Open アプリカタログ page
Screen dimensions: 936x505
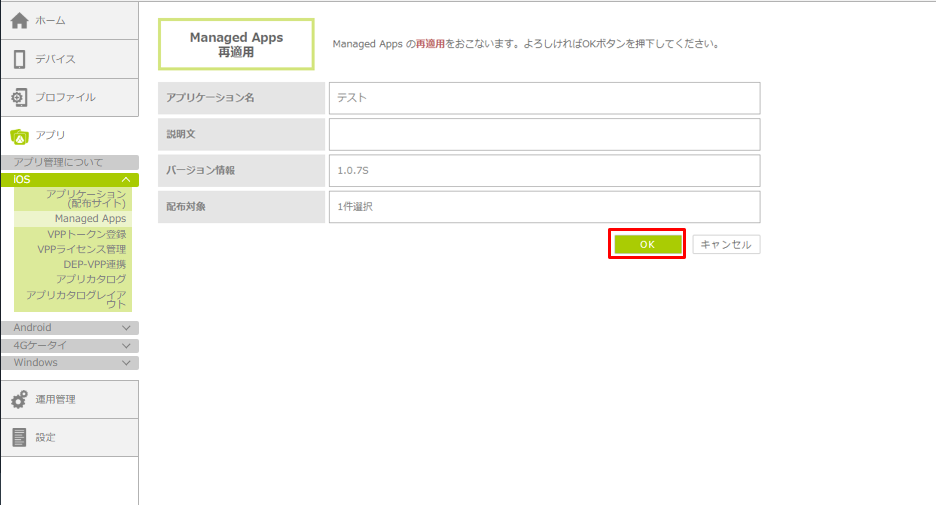[x=91, y=279]
